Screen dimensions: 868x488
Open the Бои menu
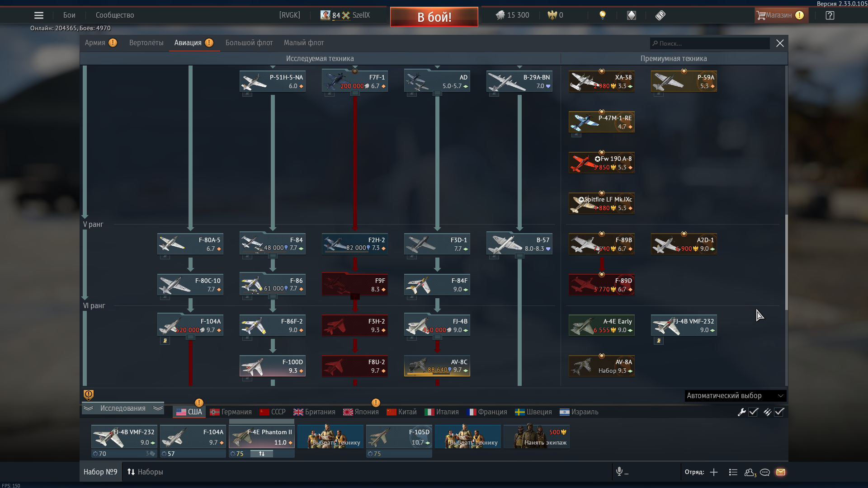coord(69,15)
